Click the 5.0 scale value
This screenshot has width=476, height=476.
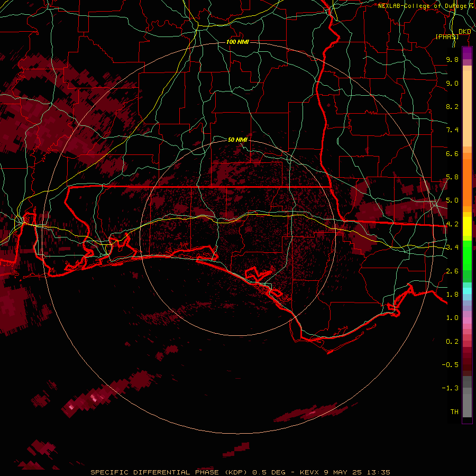[452, 200]
